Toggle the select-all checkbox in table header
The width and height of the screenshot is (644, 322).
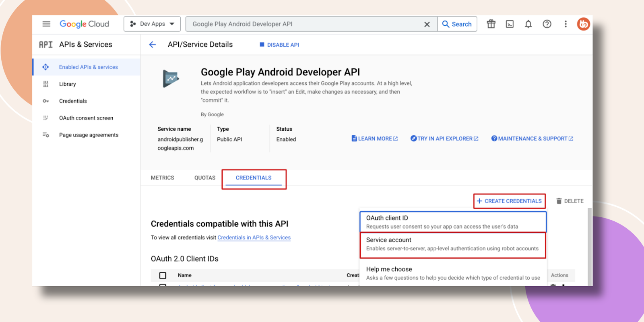pyautogui.click(x=163, y=275)
